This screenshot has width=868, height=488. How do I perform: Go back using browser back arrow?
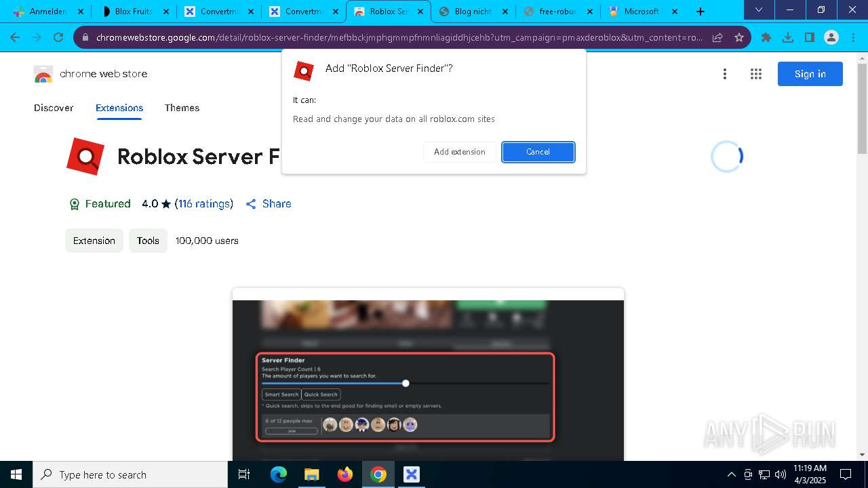[x=15, y=37]
